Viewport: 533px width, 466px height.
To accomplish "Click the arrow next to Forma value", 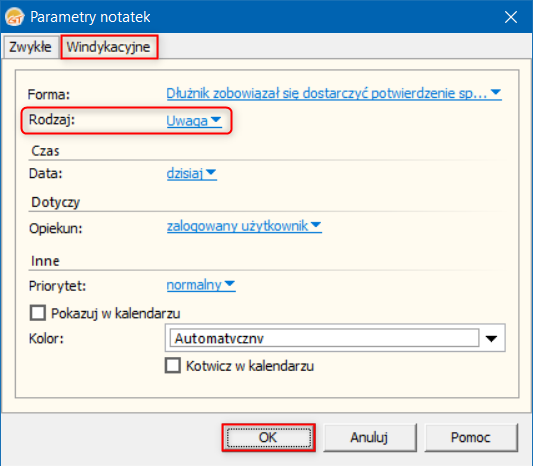I will tap(496, 92).
